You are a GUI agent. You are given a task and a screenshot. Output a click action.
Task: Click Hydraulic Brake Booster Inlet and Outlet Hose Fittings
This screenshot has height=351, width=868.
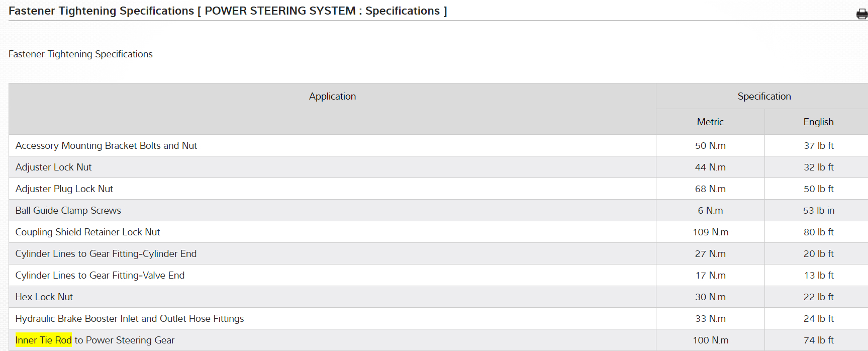click(x=130, y=319)
